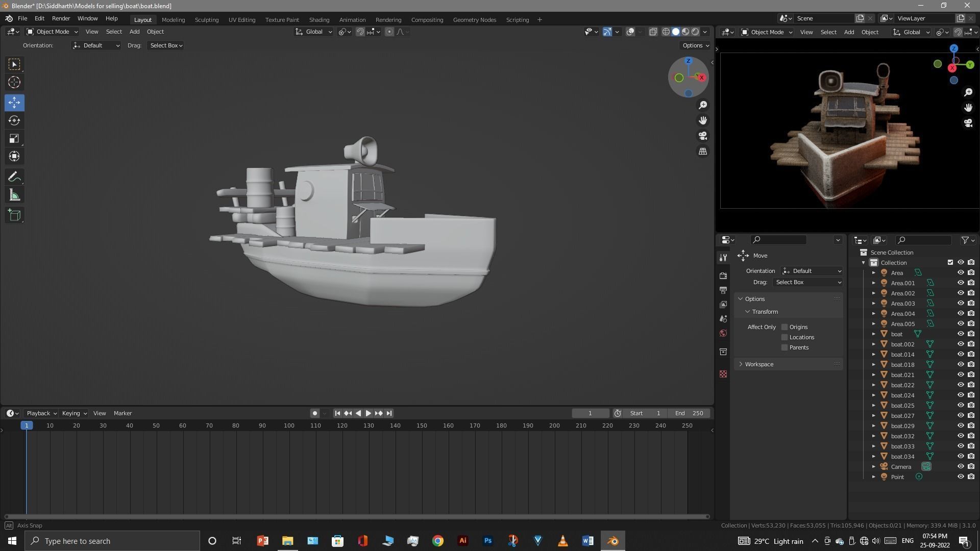Open the Texture properties tab
Screen dimensions: 980x551
coord(723,374)
